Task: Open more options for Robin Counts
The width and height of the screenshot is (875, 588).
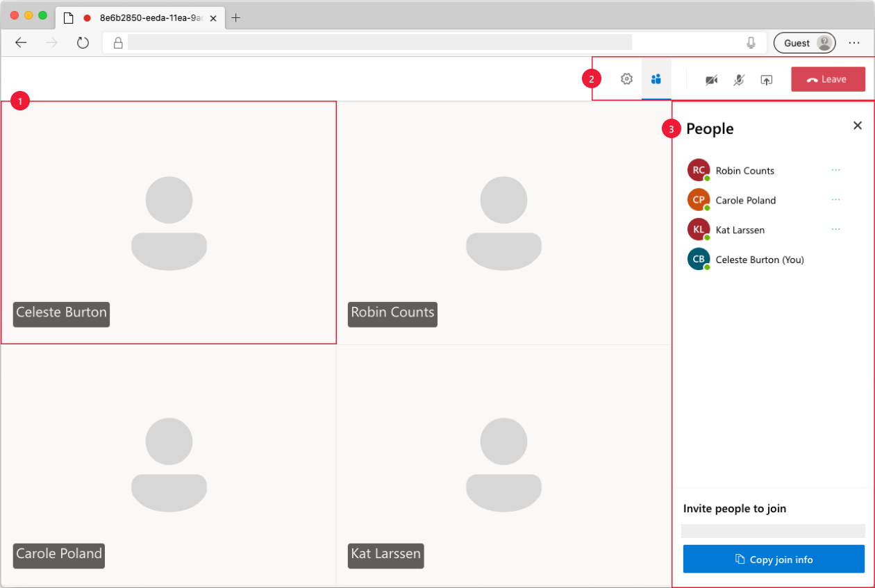Action: point(835,169)
